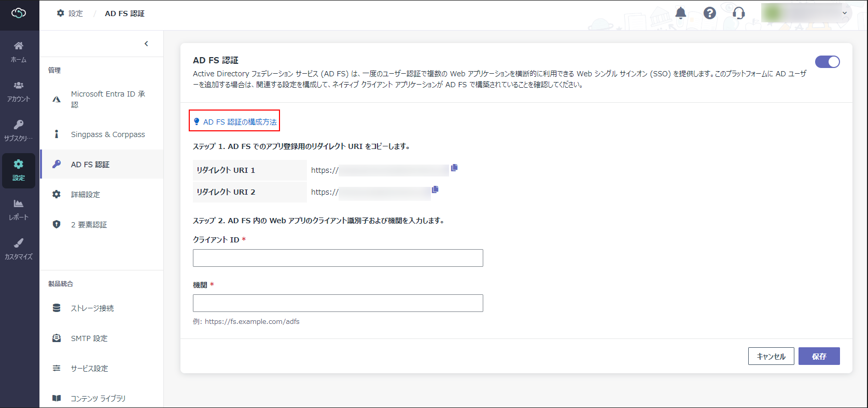868x408 pixels.
Task: Click the AD FS 認証 key icon
Action: tap(57, 164)
